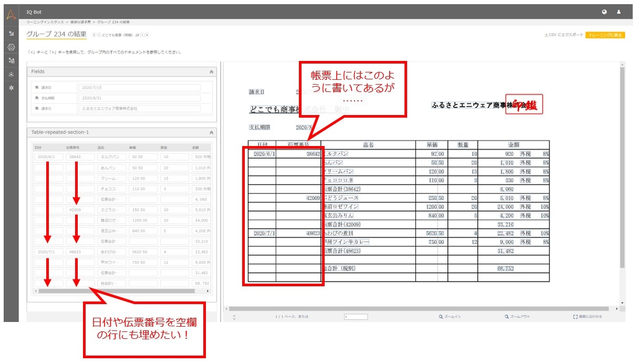The height and width of the screenshot is (364, 633).
Task: Click the icon beside the 支払期限 field label
Action: (x=37, y=98)
